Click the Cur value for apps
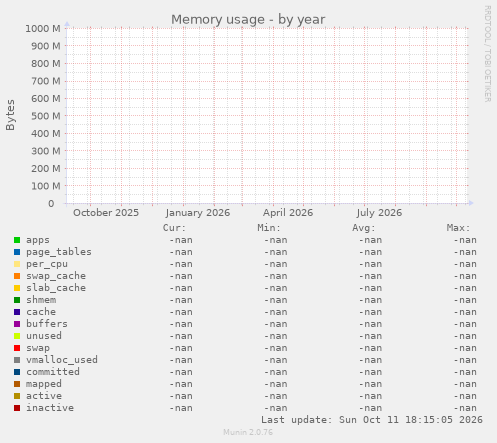497x443 pixels. click(x=181, y=240)
